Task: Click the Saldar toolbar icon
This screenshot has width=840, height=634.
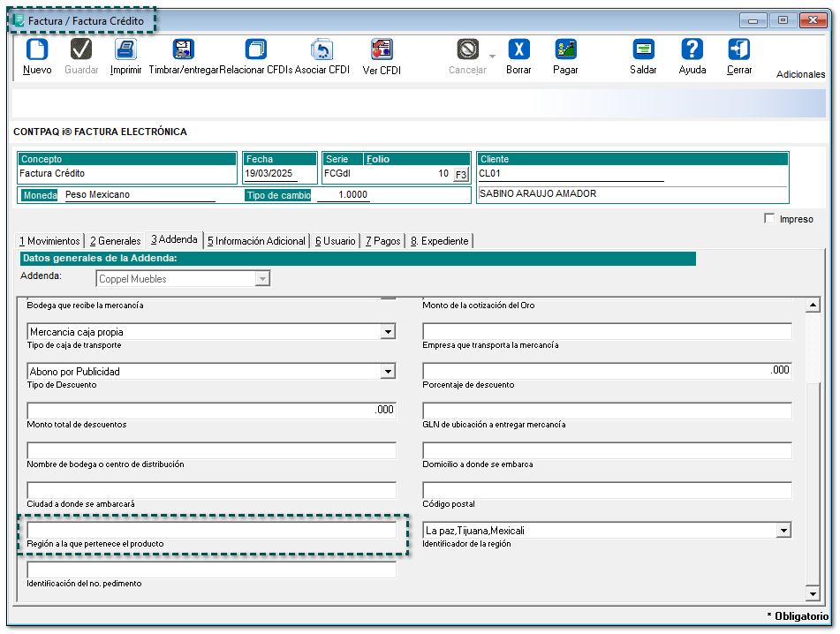Action: [643, 50]
